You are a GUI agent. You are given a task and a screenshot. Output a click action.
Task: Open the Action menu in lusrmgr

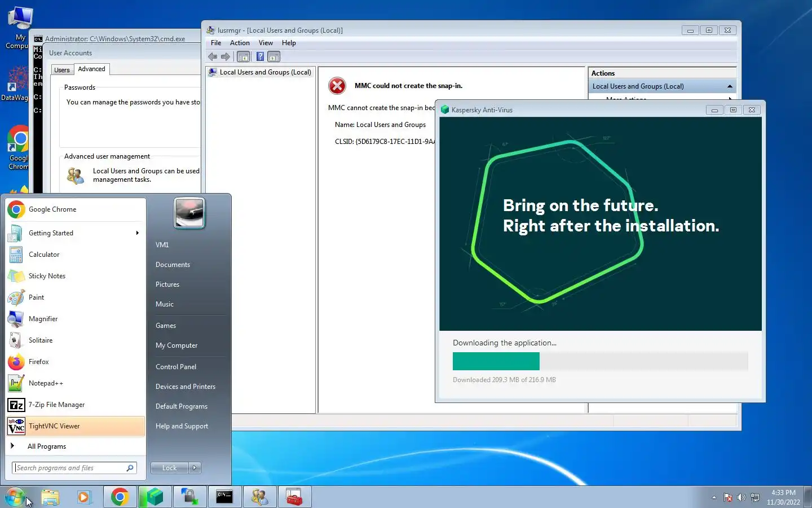point(240,43)
